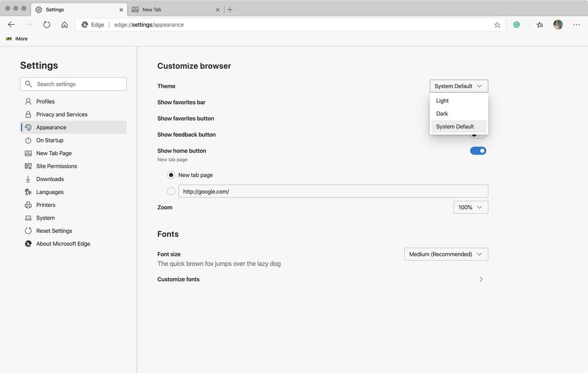Click the home icon in the toolbar
The height and width of the screenshot is (373, 588).
pos(64,24)
